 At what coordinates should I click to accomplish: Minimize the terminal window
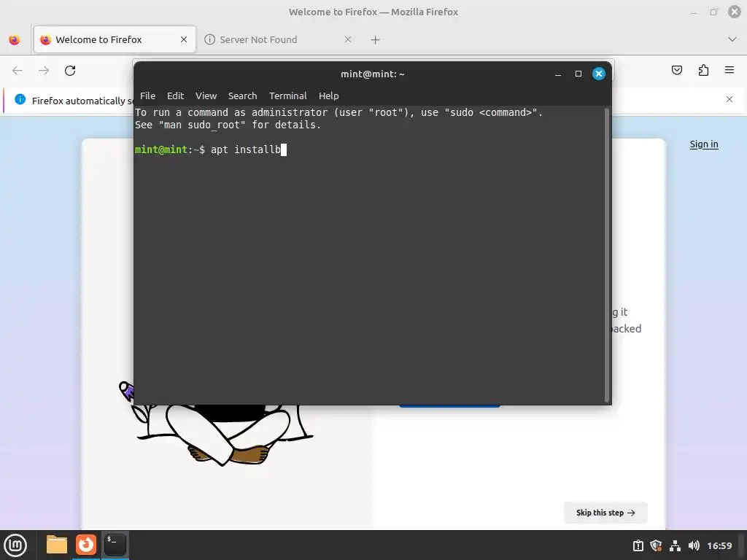click(x=558, y=74)
